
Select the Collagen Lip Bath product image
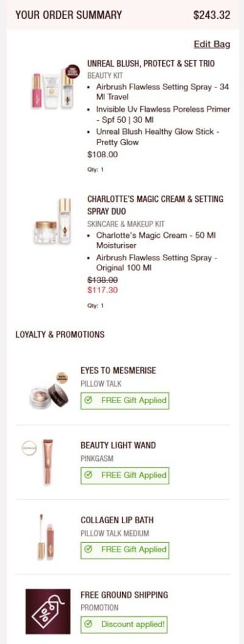(46, 536)
